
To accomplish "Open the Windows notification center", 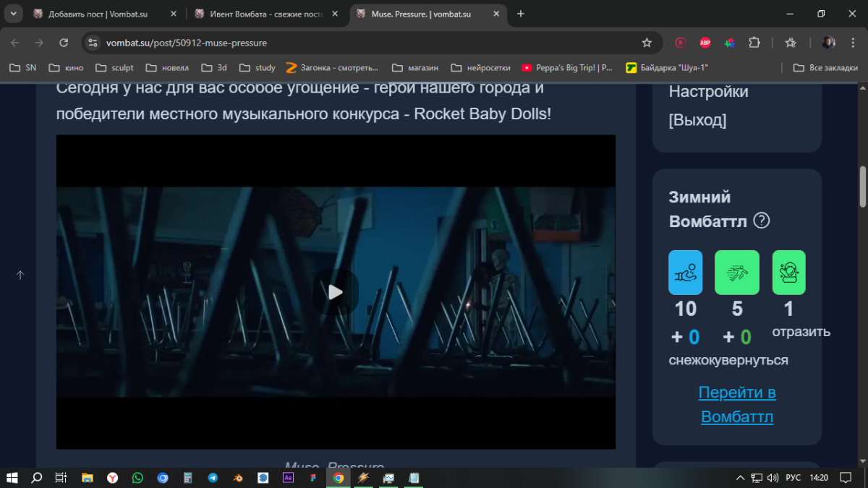I will (x=846, y=478).
